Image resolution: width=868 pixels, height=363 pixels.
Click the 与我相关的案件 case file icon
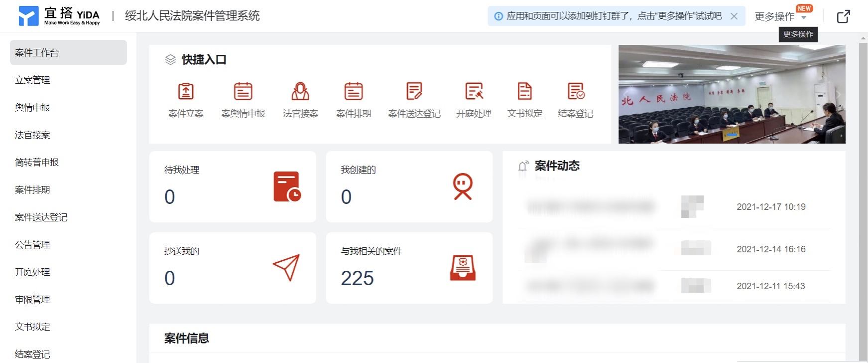pos(463,268)
